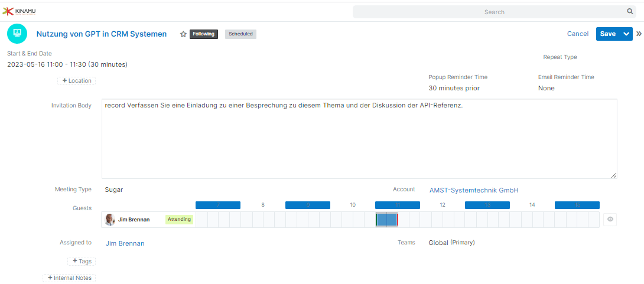The width and height of the screenshot is (644, 284).
Task: Click the Scheduled status badge
Action: (240, 34)
